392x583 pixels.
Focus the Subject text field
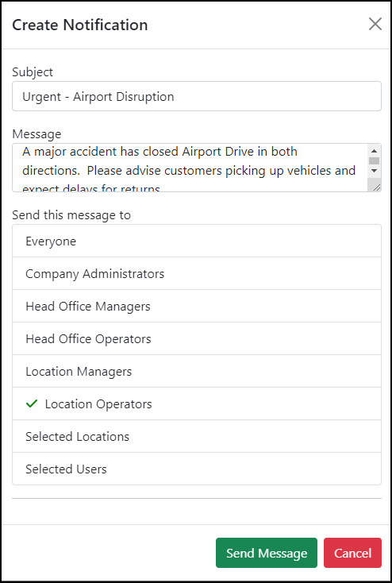click(x=197, y=96)
